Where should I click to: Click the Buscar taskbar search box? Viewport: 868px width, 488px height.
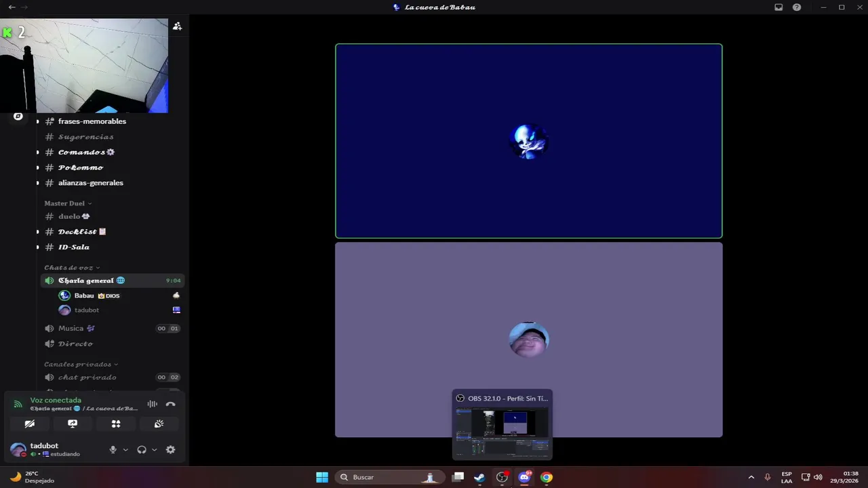390,477
